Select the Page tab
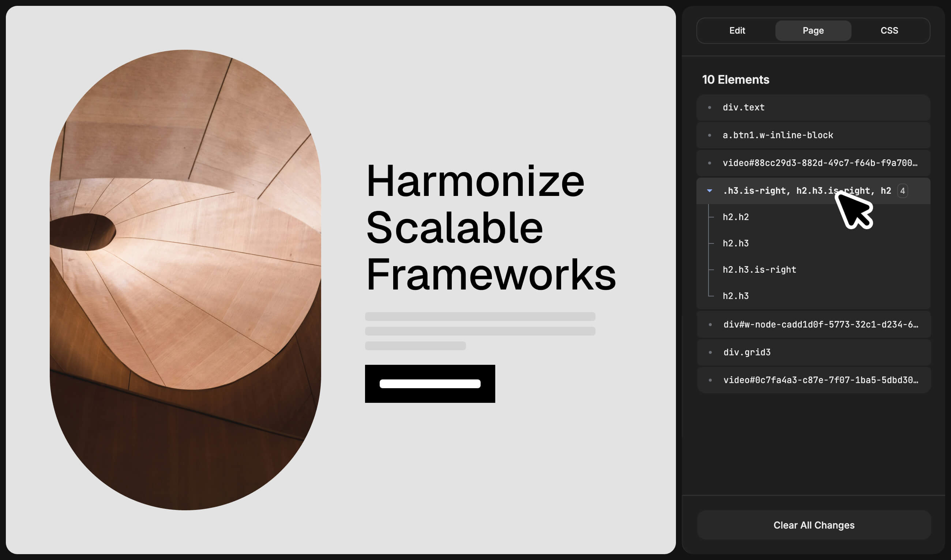This screenshot has height=560, width=951. click(x=813, y=31)
